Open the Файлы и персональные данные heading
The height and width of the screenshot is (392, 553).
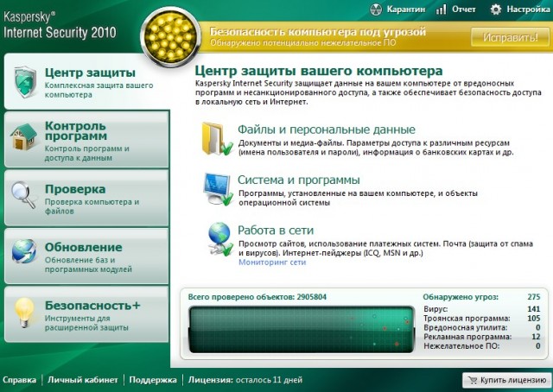[327, 130]
